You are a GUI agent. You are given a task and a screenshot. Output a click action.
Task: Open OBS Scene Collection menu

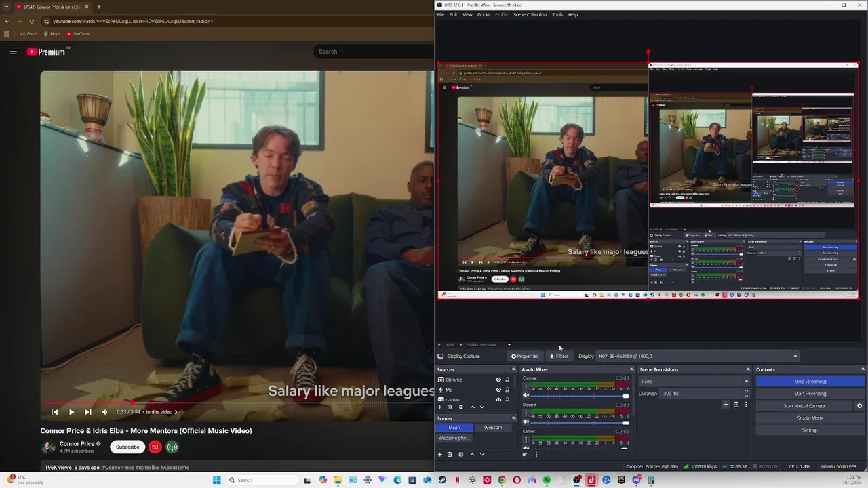pos(530,14)
